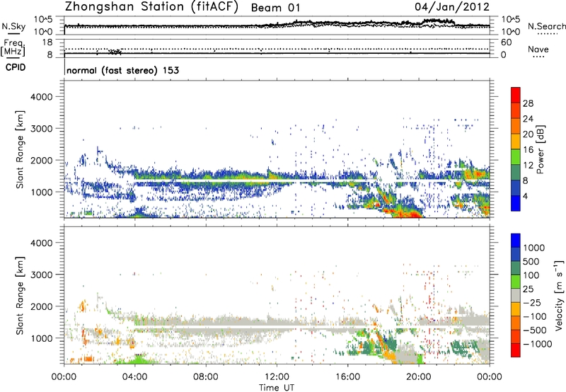Click 'Slant Range [km]' label of power panel

20,149
